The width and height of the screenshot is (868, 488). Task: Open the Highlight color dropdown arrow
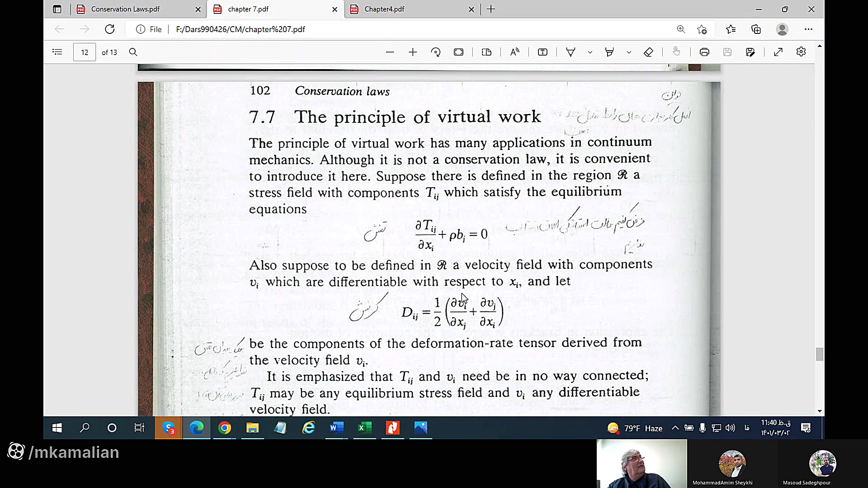(x=629, y=52)
